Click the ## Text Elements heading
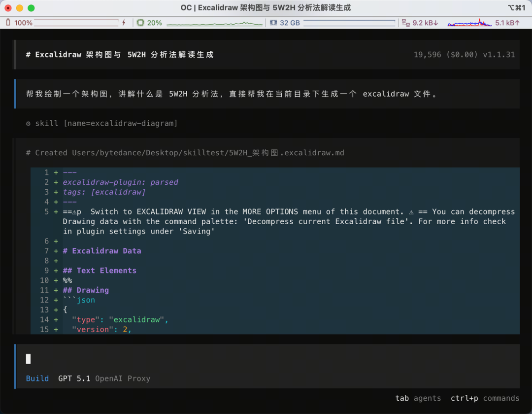532x414 pixels. click(100, 271)
